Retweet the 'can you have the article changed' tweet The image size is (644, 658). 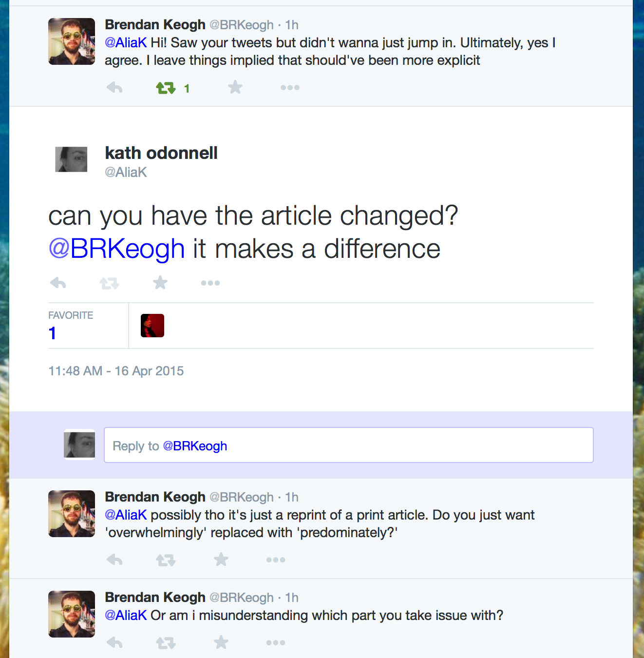(x=109, y=283)
